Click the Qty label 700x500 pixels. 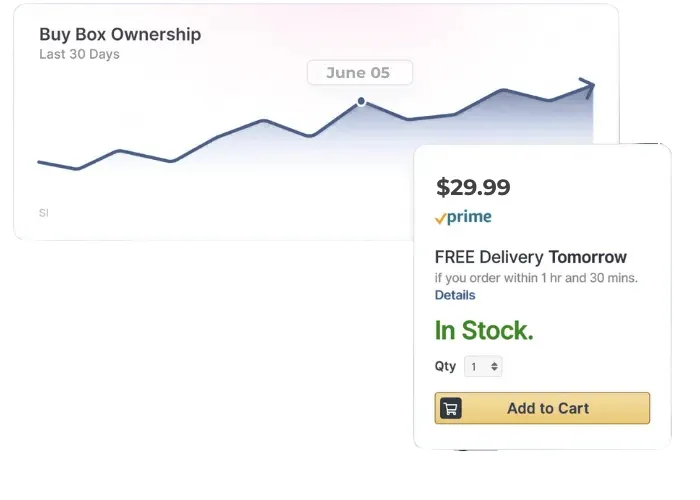click(445, 366)
